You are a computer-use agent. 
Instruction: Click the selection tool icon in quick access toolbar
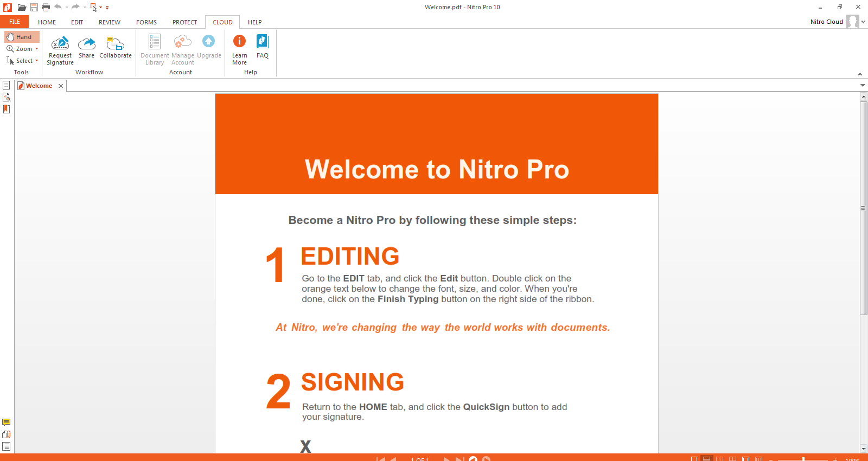pos(93,7)
